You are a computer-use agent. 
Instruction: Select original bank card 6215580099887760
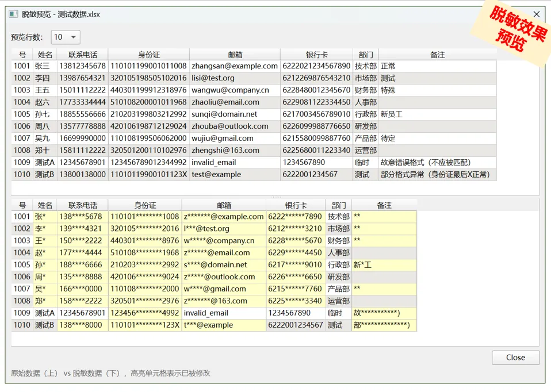coord(316,139)
